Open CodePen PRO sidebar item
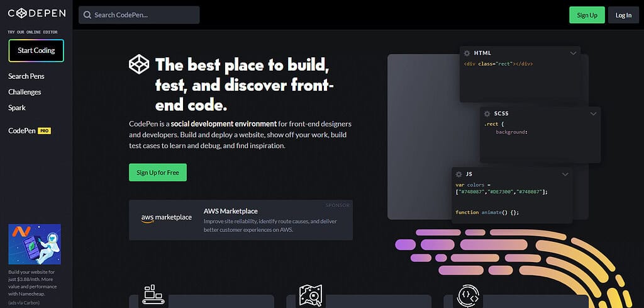Image resolution: width=644 pixels, height=308 pixels. [x=30, y=131]
